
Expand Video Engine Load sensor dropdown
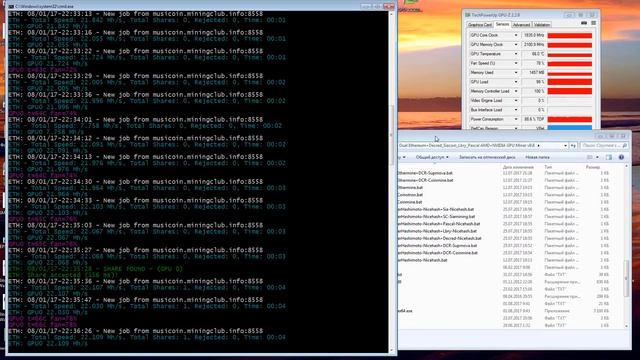pyautogui.click(x=516, y=101)
